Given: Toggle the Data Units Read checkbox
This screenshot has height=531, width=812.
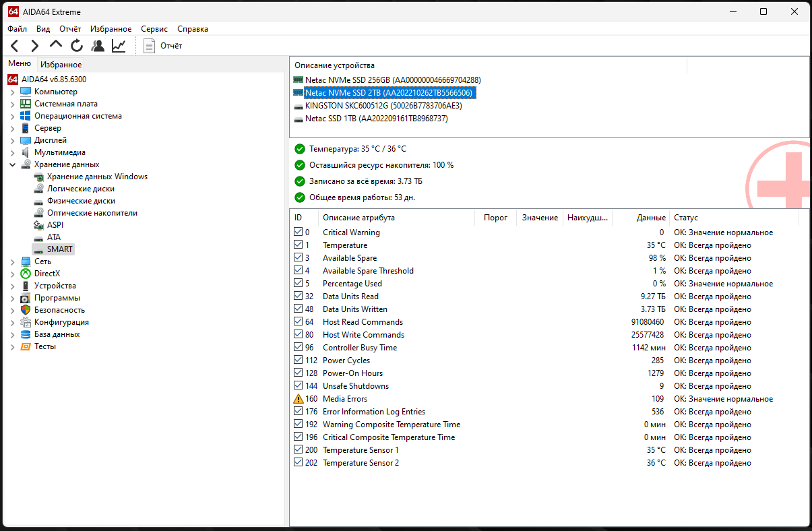Looking at the screenshot, I should coord(299,296).
